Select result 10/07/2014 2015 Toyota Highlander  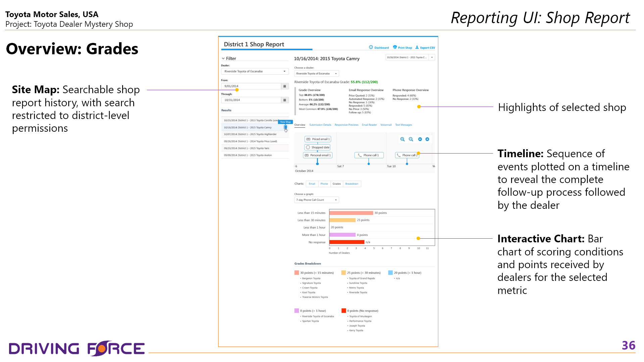(x=255, y=134)
